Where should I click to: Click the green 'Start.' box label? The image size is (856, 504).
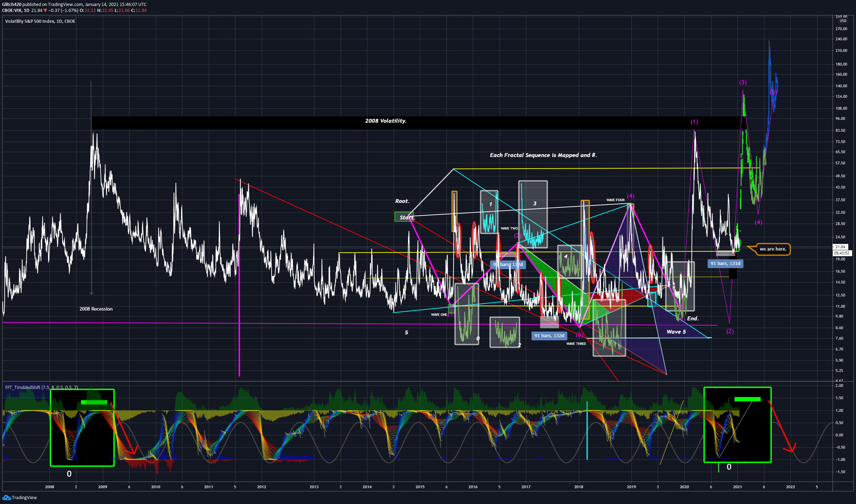click(404, 217)
